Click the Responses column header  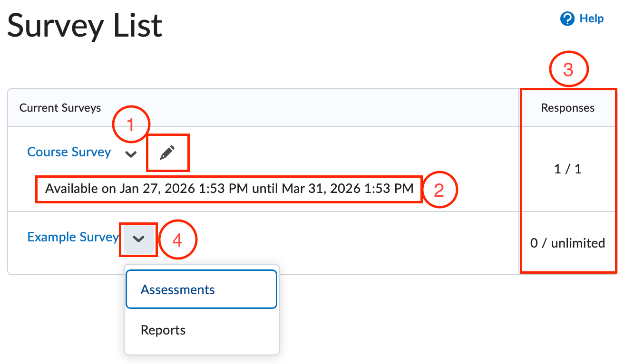pos(567,107)
